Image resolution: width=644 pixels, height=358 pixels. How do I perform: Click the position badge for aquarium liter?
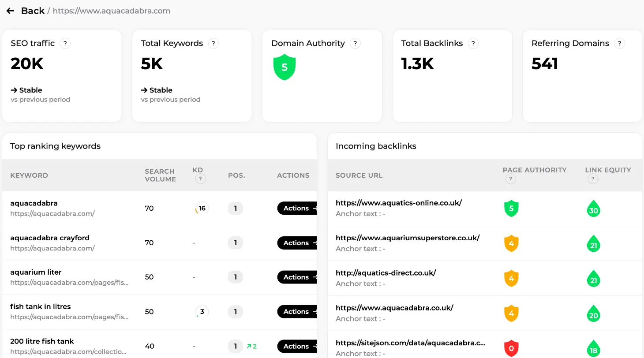coord(236,277)
